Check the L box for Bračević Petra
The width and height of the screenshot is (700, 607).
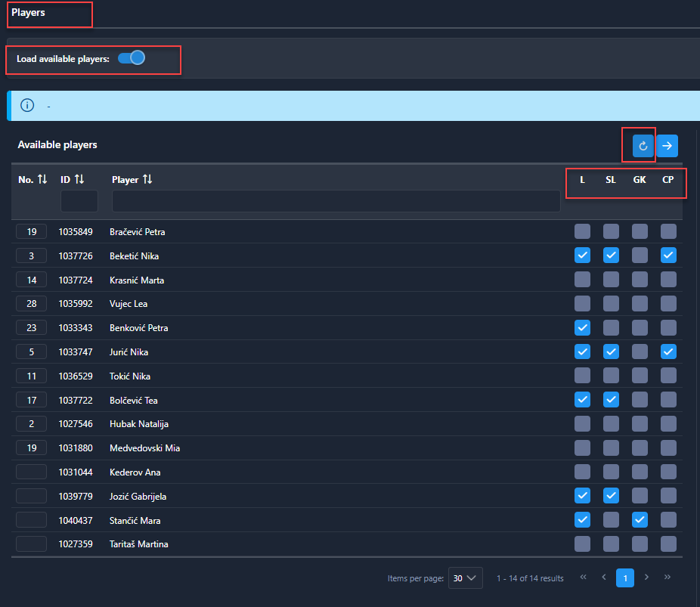tap(582, 231)
